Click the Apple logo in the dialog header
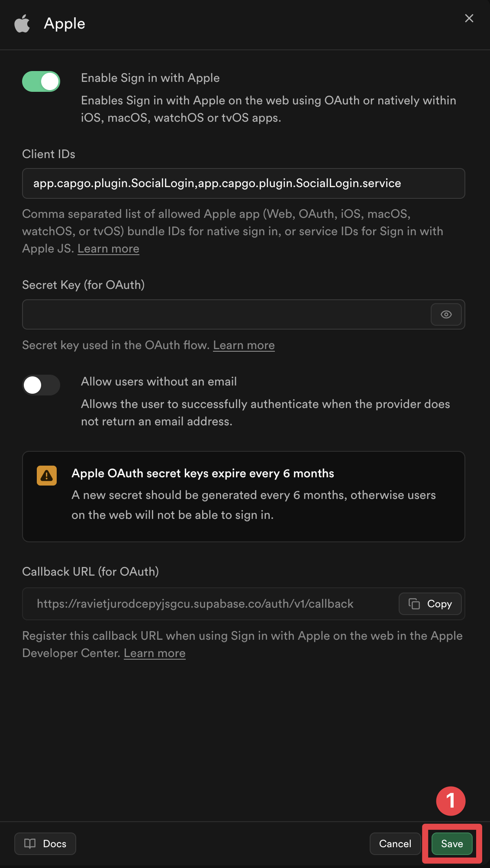Image resolution: width=490 pixels, height=868 pixels. point(23,24)
